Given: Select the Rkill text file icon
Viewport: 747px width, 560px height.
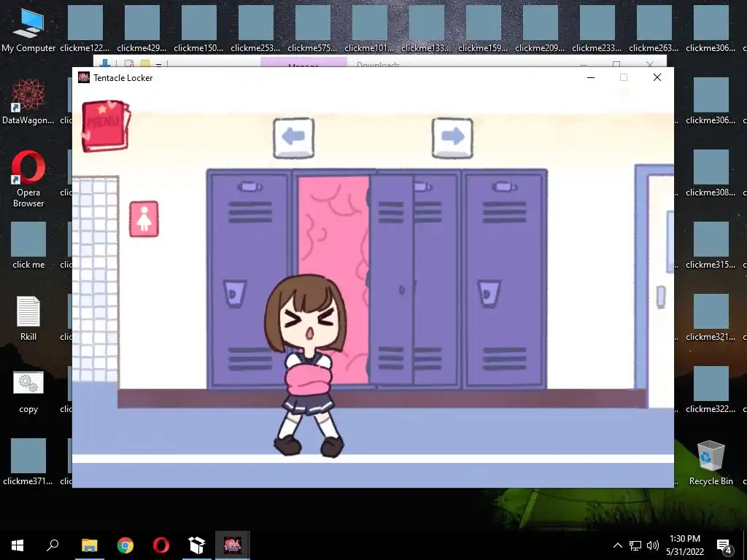Looking at the screenshot, I should 28,318.
